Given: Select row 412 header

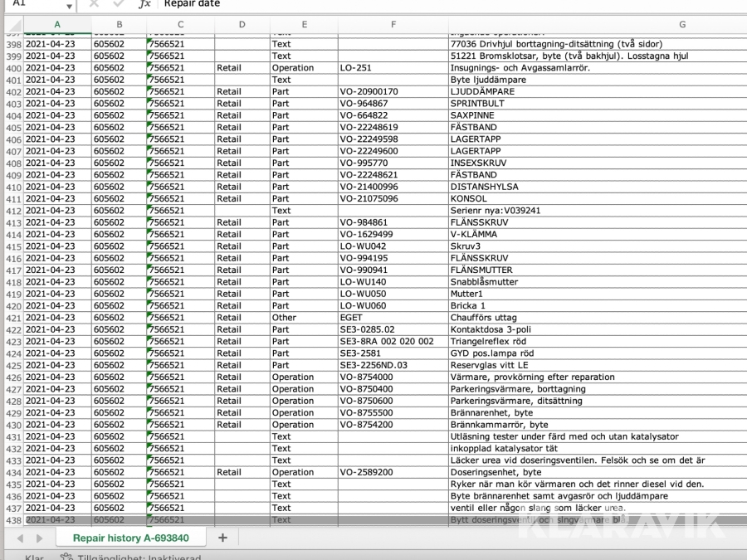Looking at the screenshot, I should tap(12, 211).
